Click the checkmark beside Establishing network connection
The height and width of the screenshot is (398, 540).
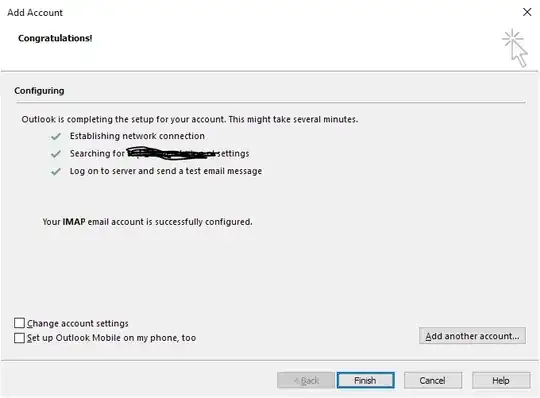pyautogui.click(x=56, y=136)
